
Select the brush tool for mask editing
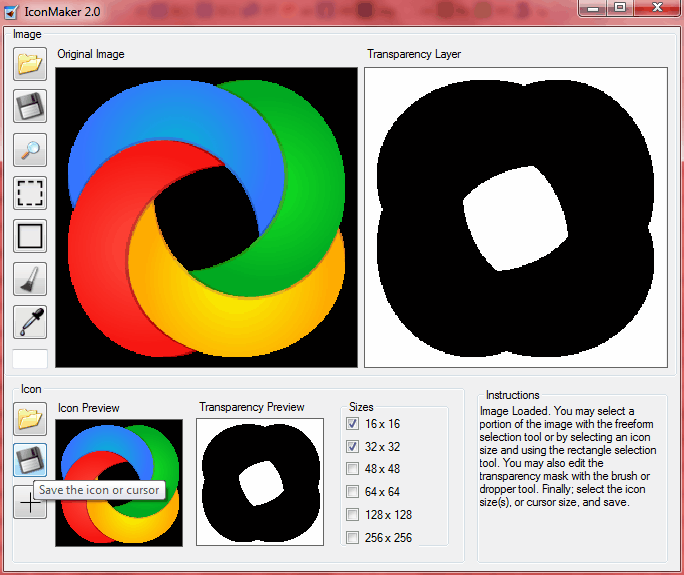30,279
